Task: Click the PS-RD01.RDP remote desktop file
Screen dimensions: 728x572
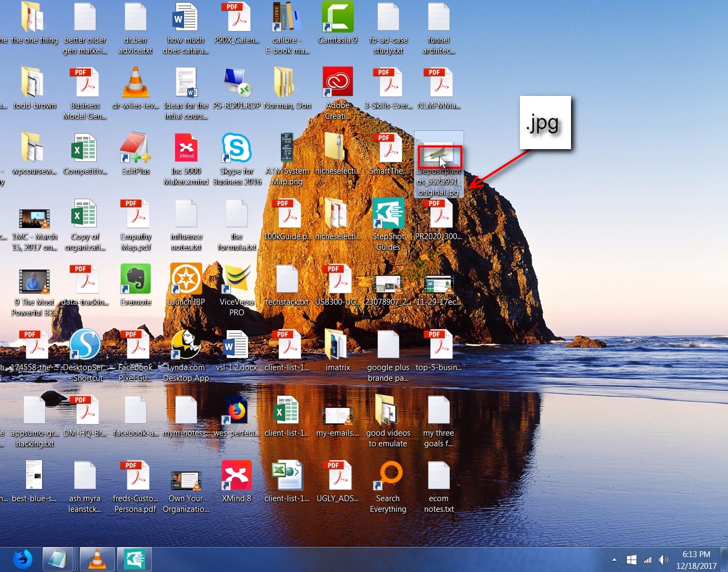Action: [x=237, y=85]
